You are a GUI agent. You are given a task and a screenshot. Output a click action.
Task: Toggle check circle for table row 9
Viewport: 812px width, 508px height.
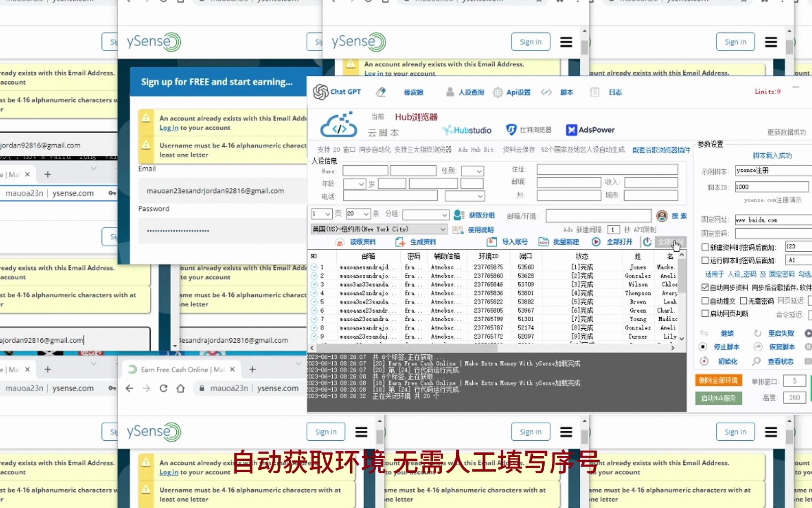314,336
